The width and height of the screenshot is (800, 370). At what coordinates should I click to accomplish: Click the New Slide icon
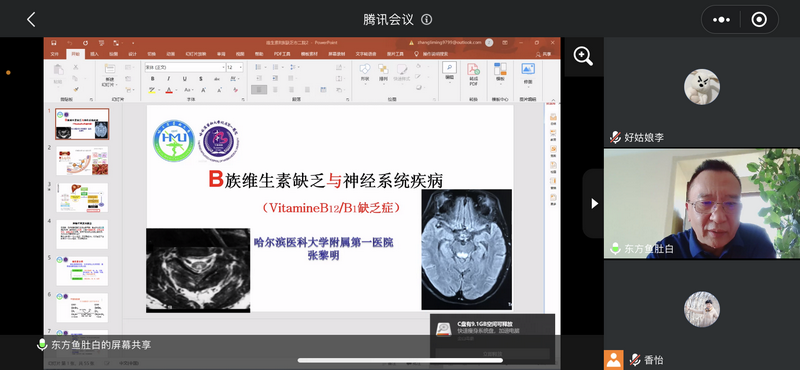tap(110, 69)
